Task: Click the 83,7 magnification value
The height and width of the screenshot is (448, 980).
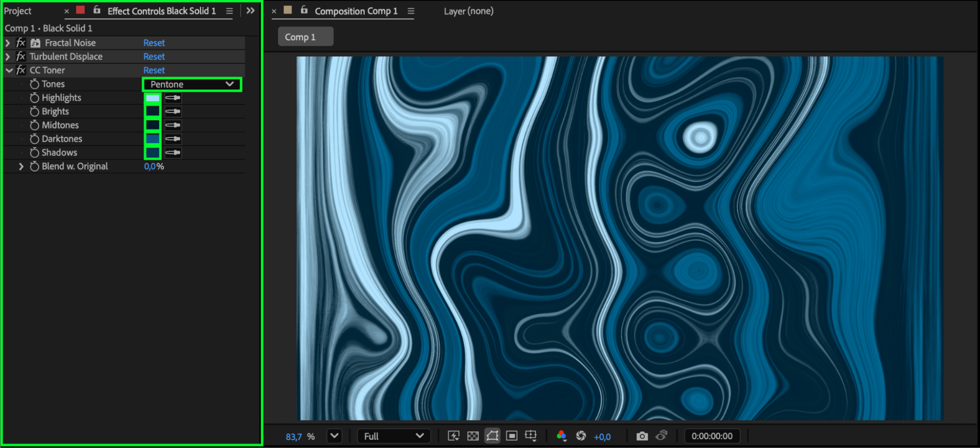Action: click(x=294, y=436)
